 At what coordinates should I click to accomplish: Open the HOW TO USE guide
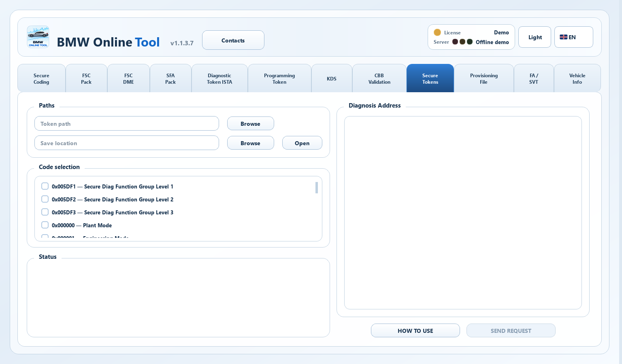point(415,330)
